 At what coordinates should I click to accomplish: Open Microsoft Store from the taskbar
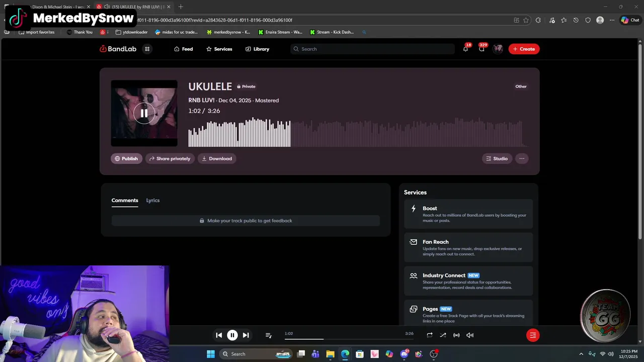click(x=360, y=354)
